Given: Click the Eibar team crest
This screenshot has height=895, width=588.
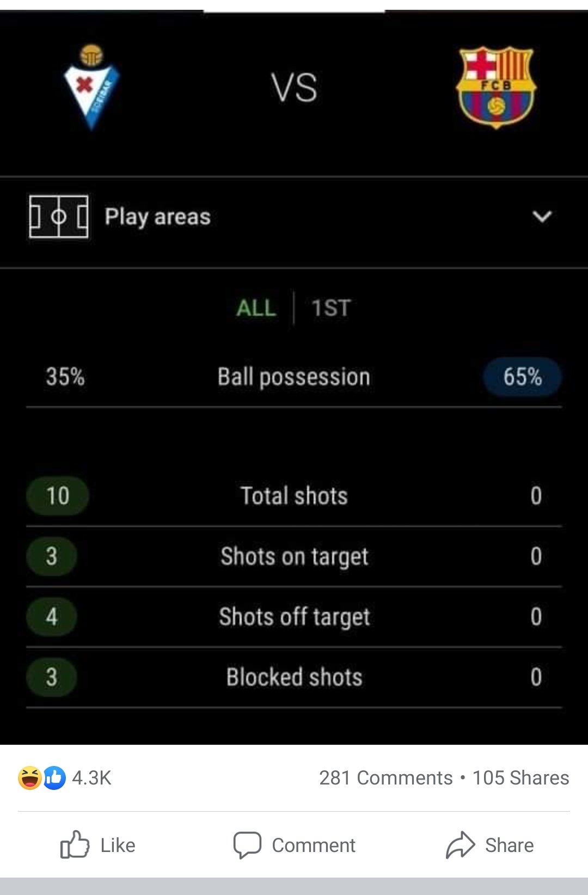Looking at the screenshot, I should pyautogui.click(x=91, y=87).
